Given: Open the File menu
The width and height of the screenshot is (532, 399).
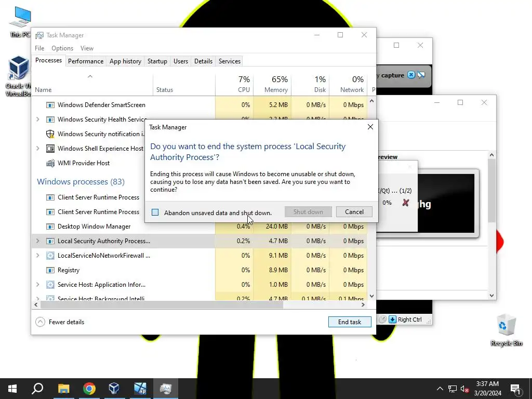Looking at the screenshot, I should click(x=39, y=48).
